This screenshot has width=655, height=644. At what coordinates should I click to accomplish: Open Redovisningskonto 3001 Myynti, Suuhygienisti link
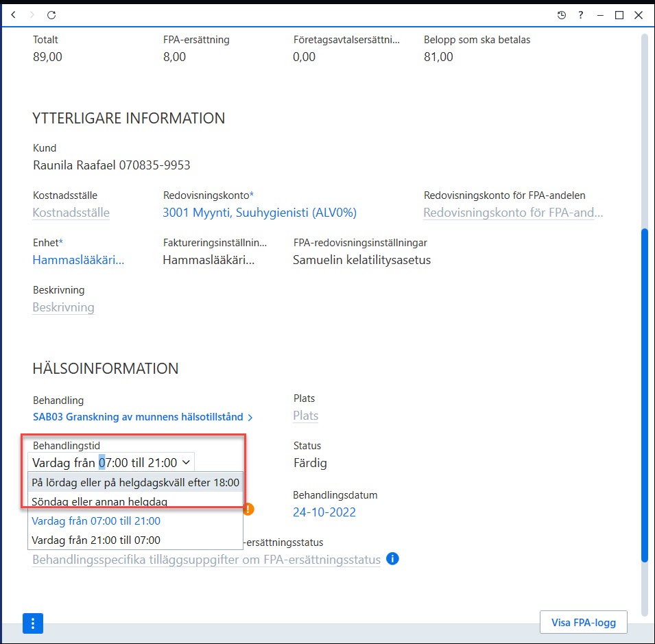point(259,213)
